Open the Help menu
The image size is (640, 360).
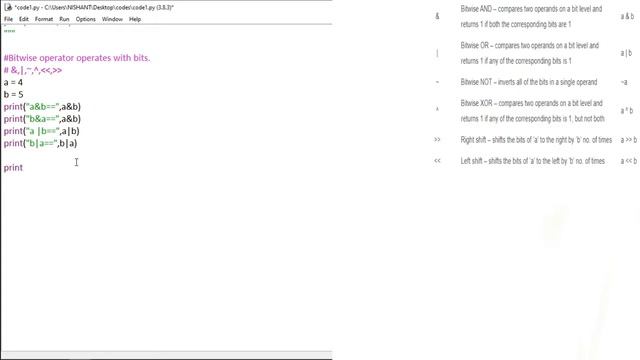[135, 19]
